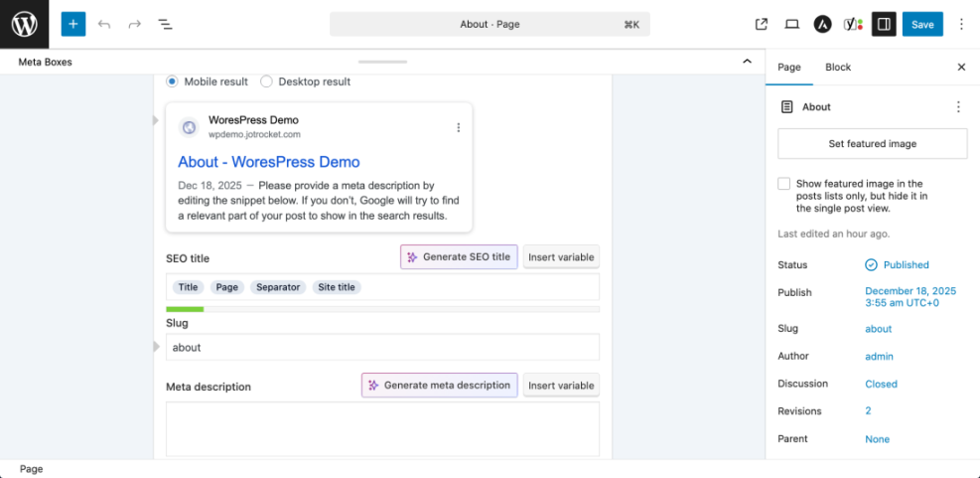Open the Astra settings icon
The height and width of the screenshot is (478, 980).
[822, 25]
